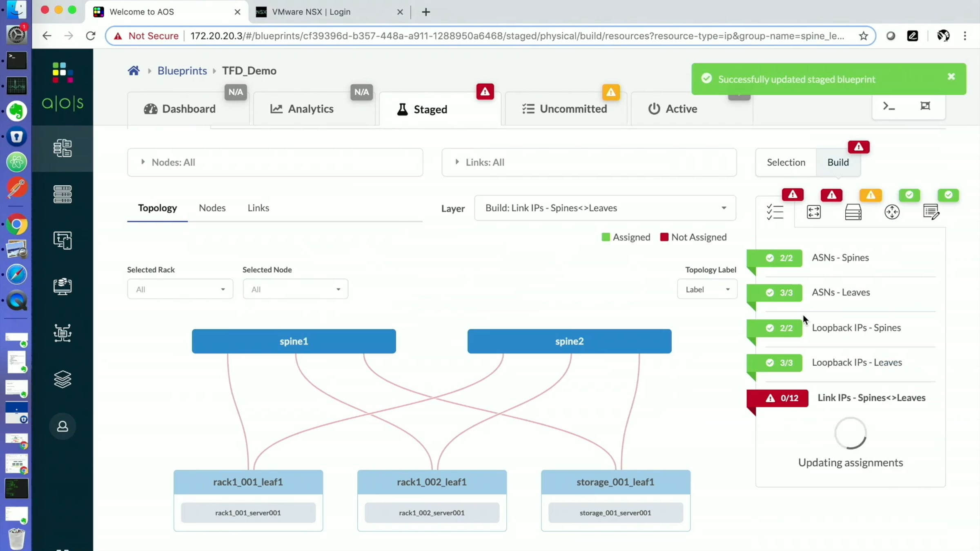Open the devices server-rack sidebar icon
Viewport: 980px width, 551px height.
click(62, 194)
